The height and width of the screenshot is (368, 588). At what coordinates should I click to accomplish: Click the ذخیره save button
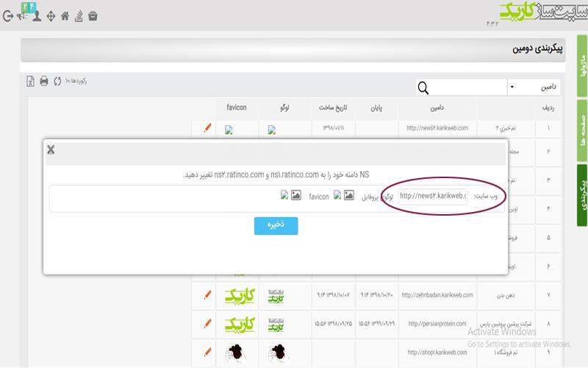[x=276, y=226]
